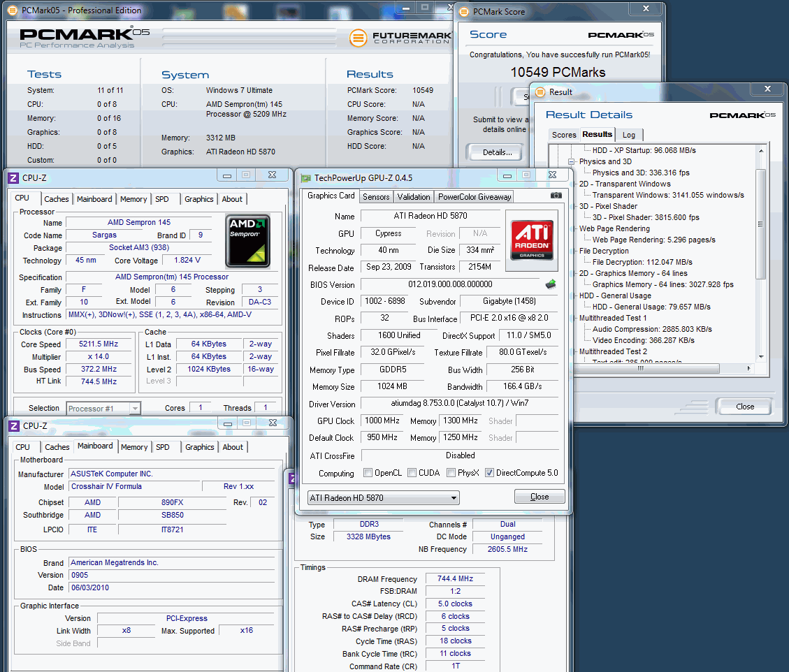Click Close in the Result Details window
The height and width of the screenshot is (672, 789).
pyautogui.click(x=745, y=407)
